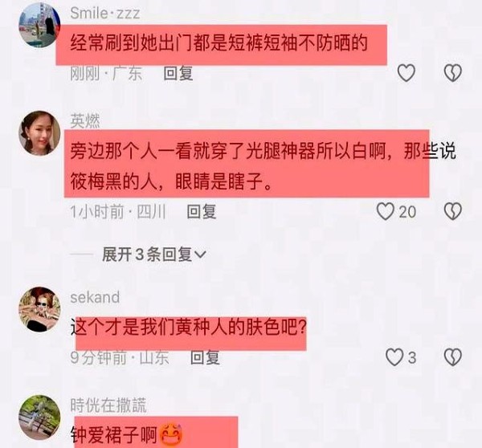Reply to 英燃's comment via 回复
Screen dimensions: 482x448
click(202, 212)
